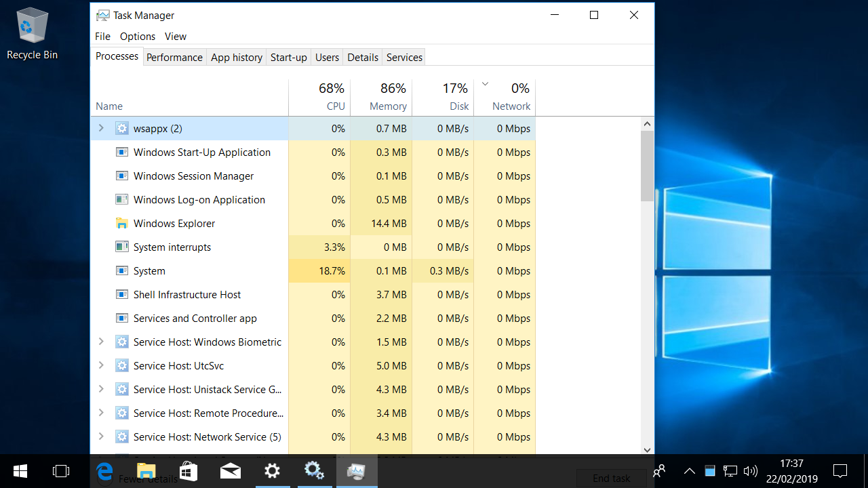Switch to the Services tab
This screenshot has height=488, width=868.
pos(405,58)
